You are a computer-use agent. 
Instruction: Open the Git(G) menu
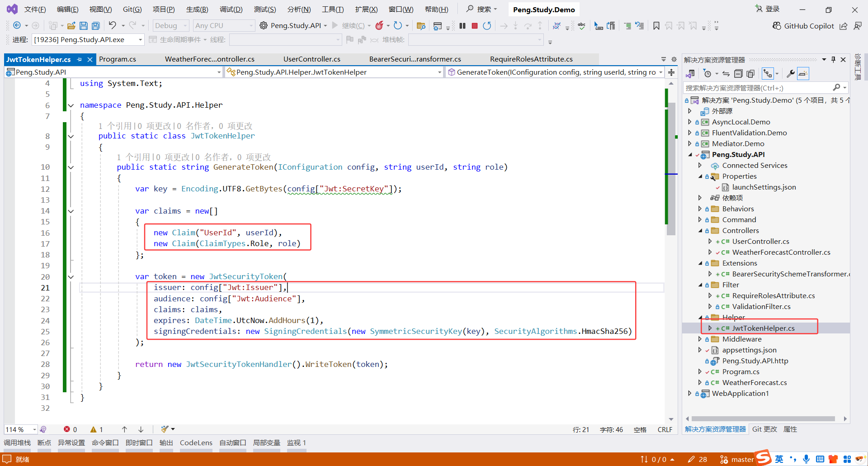point(132,10)
